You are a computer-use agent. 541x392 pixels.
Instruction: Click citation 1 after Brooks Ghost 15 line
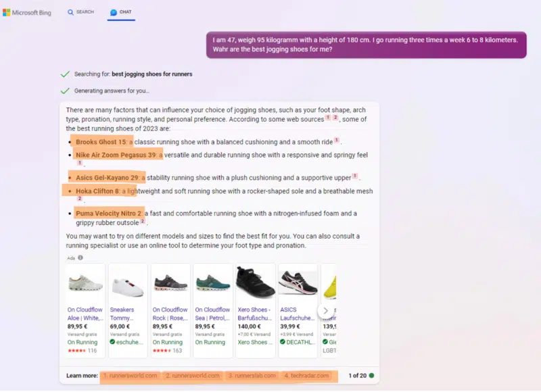336,140
